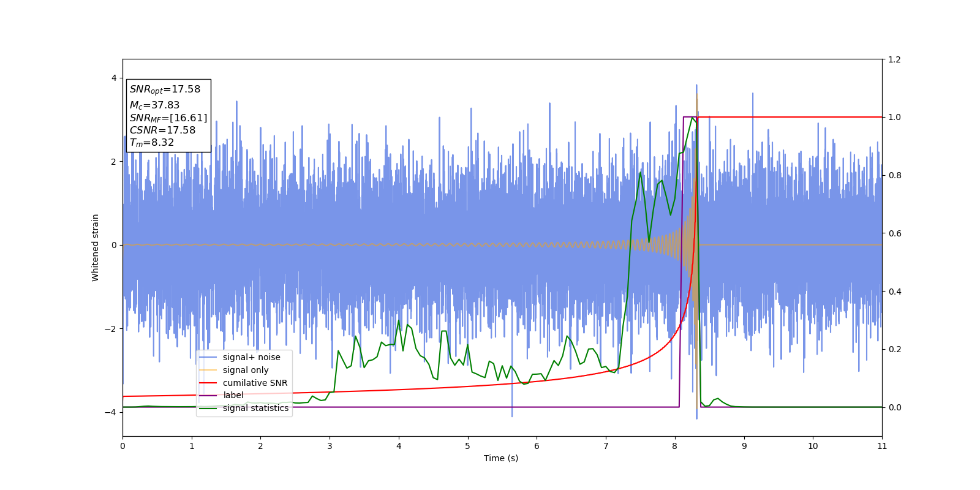The image size is (980, 490).
Task: Click the 'signal only' legend entry
Action: [x=234, y=370]
